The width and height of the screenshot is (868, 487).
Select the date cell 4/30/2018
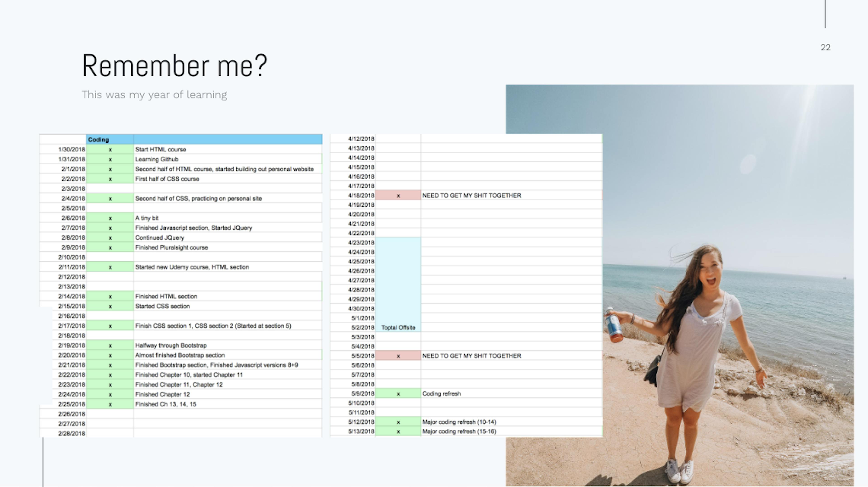tap(353, 309)
